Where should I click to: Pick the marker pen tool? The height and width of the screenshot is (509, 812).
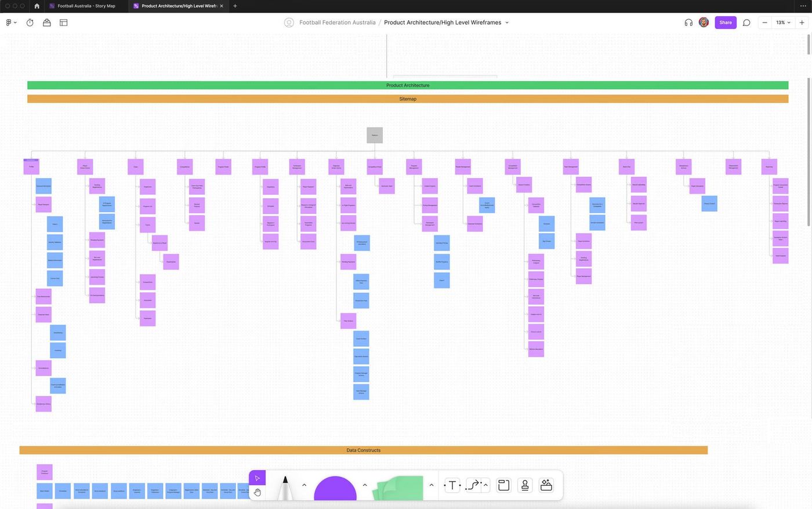tap(285, 488)
